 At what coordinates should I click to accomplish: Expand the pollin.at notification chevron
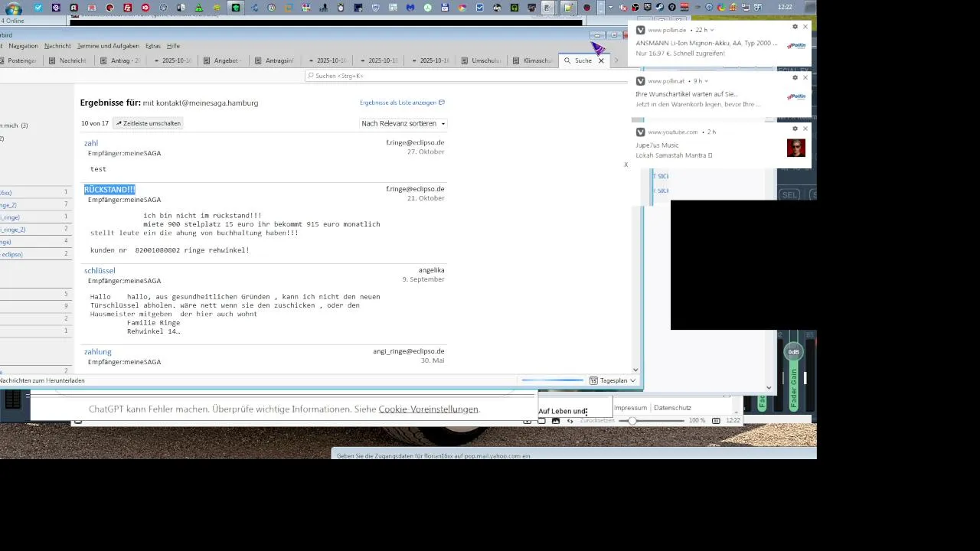[706, 81]
